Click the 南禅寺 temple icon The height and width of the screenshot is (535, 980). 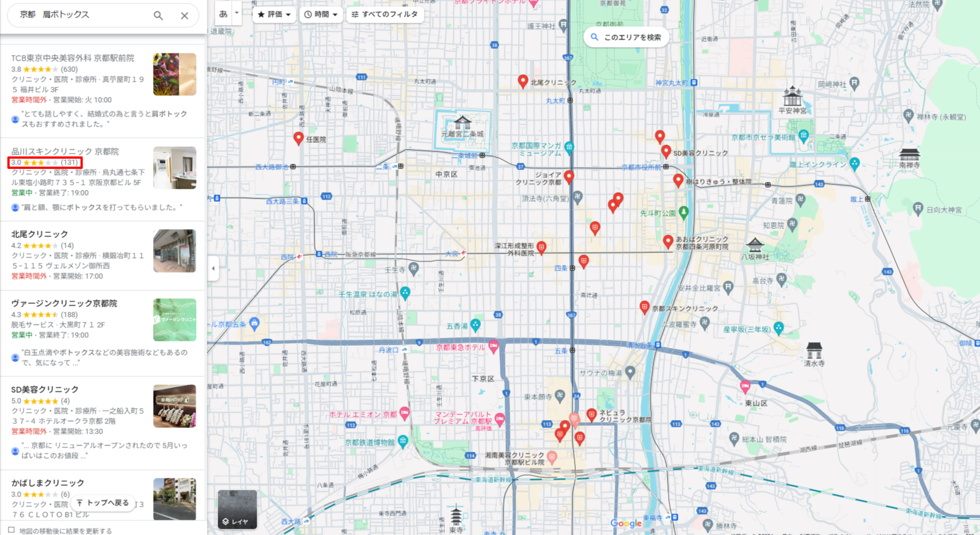pyautogui.click(x=910, y=154)
